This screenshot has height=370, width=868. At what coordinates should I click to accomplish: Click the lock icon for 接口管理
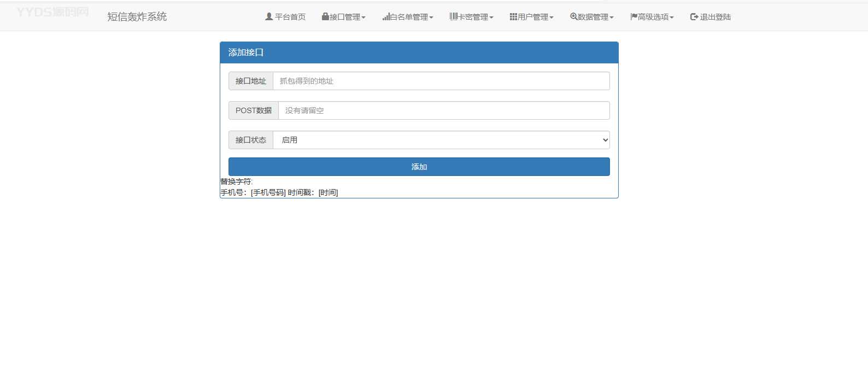pyautogui.click(x=325, y=17)
